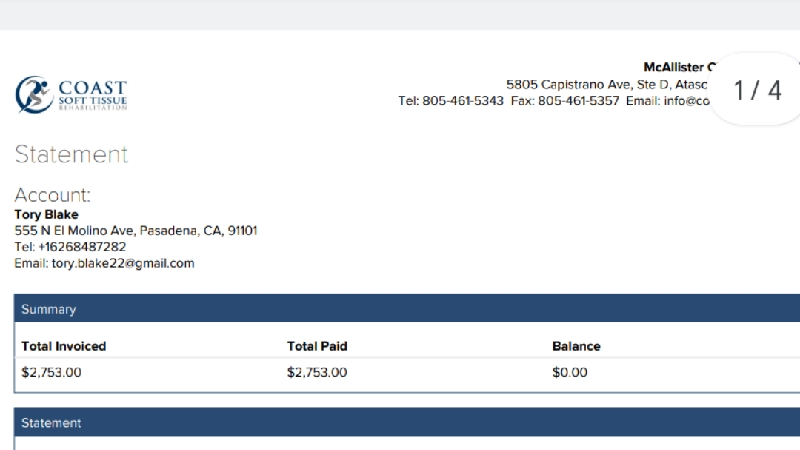Click the Account: heading
The image size is (800, 450).
pyautogui.click(x=53, y=195)
